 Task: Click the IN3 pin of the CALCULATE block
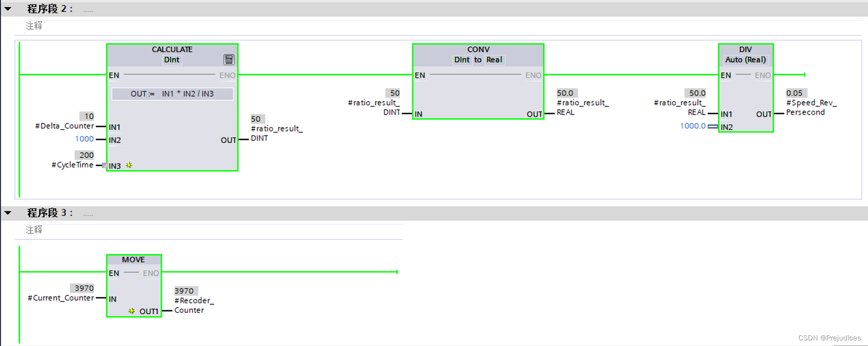(x=115, y=166)
